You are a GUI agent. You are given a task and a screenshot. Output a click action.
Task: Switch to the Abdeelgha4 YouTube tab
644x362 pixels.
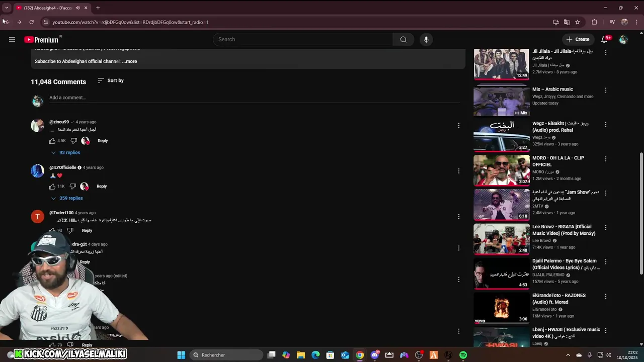tap(48, 8)
